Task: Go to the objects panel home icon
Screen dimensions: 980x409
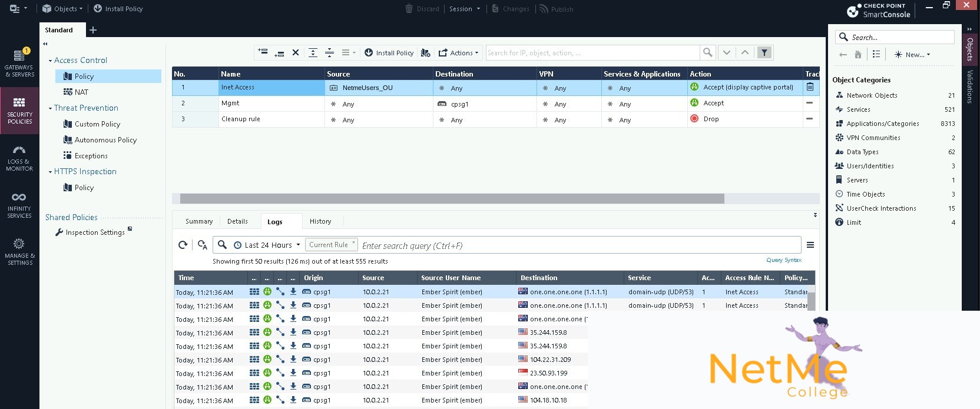Action: tap(858, 54)
